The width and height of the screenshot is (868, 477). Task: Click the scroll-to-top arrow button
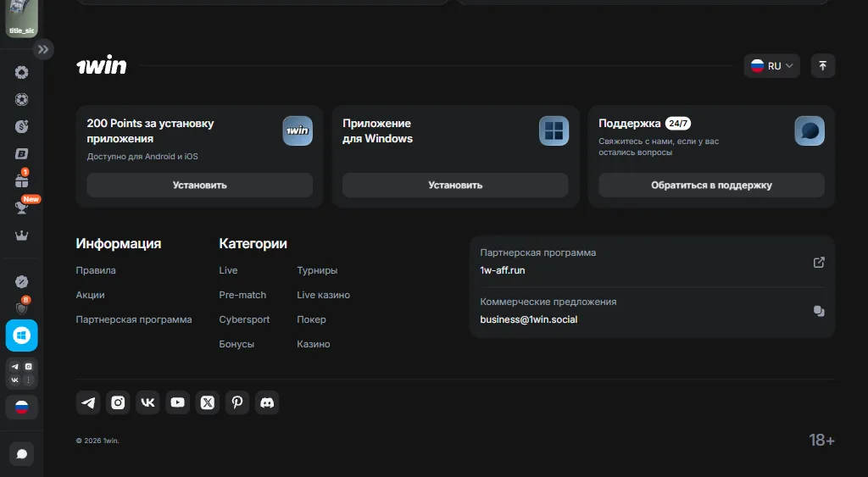point(822,66)
